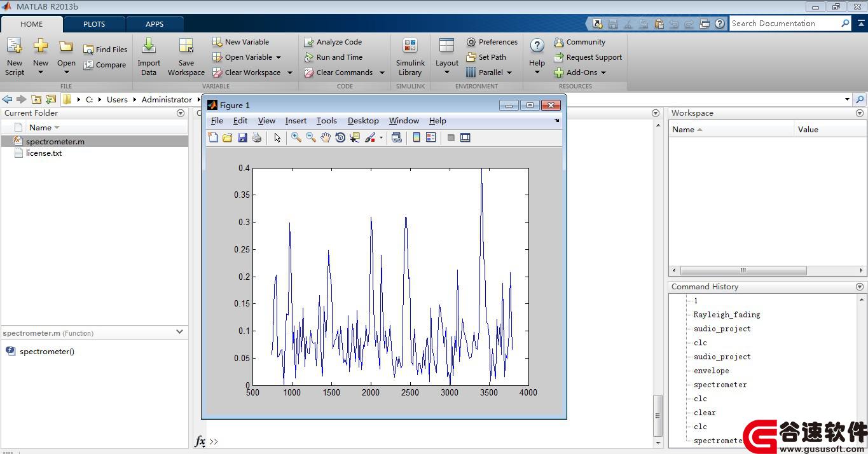Click the Find Files button

pyautogui.click(x=105, y=50)
